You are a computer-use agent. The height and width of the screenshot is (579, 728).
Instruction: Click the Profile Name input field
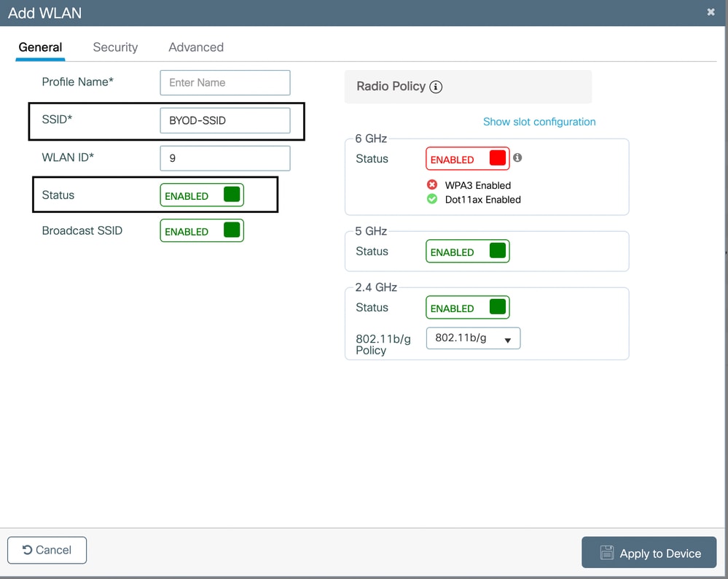pos(224,82)
